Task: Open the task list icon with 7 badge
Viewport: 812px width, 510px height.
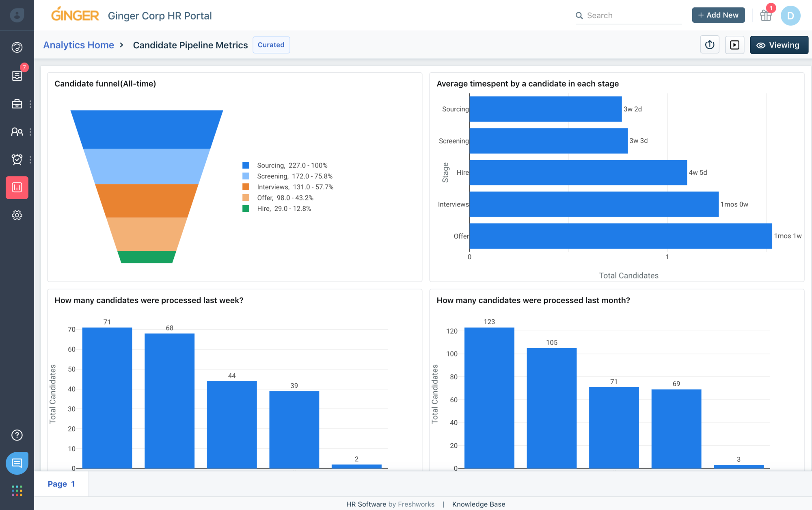Action: pos(17,76)
